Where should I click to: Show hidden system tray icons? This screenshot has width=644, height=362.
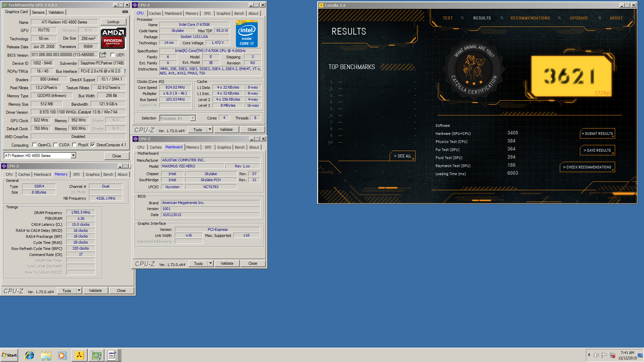coord(589,355)
